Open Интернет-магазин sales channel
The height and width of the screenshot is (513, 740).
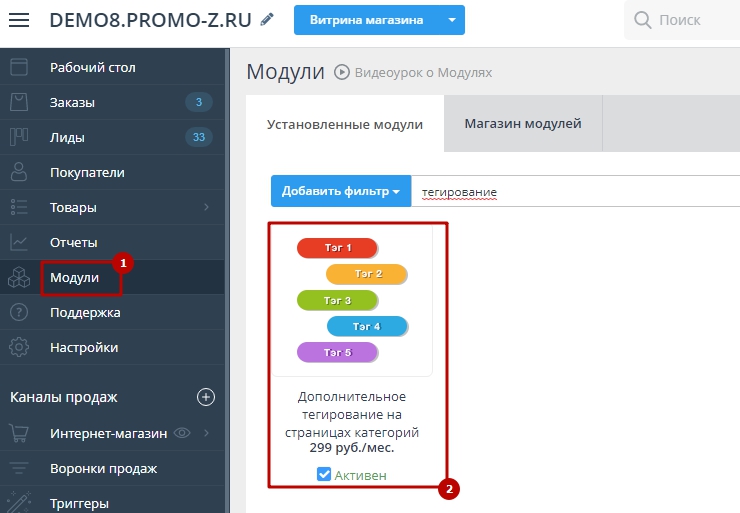point(109,433)
